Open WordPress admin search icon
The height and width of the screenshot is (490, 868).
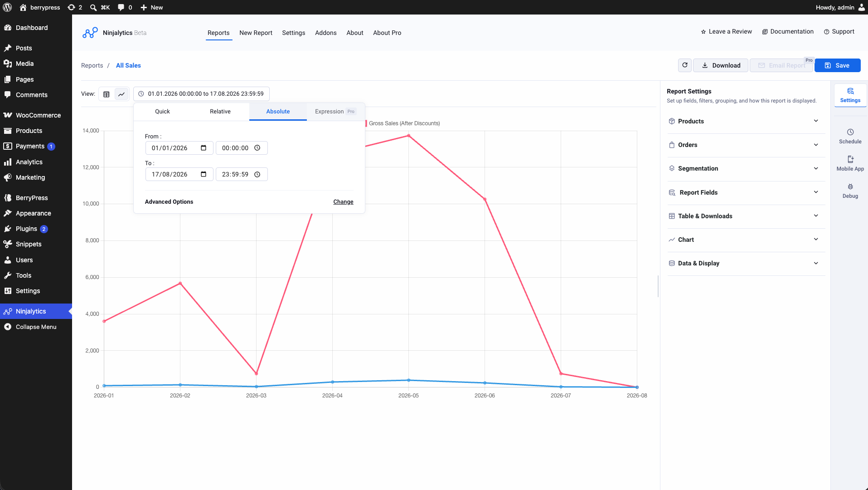[x=93, y=7]
